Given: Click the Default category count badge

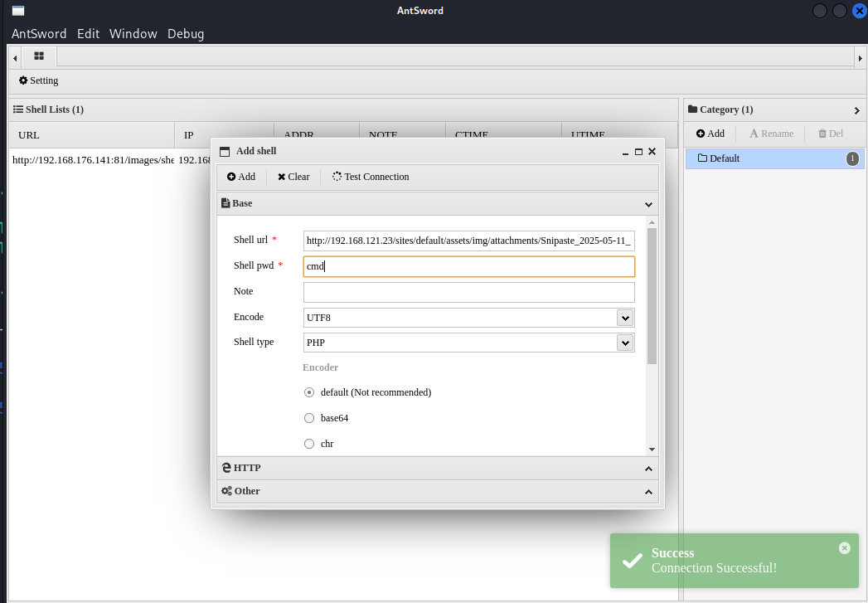Looking at the screenshot, I should tap(852, 159).
